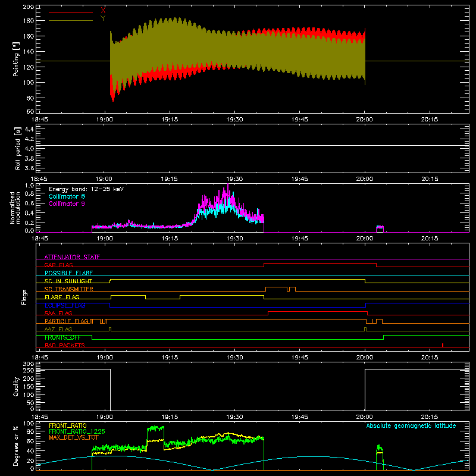This screenshot has height=476, width=476.
Task: Click the red X legend label
Action: pos(103,11)
